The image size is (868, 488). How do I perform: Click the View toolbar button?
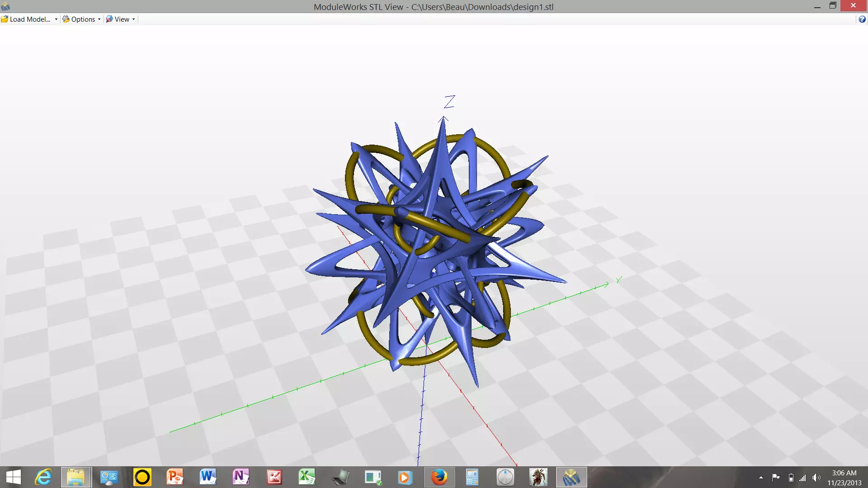[x=118, y=19]
